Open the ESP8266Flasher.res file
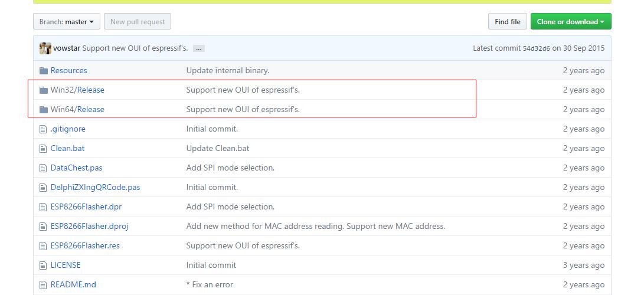Viewport: 644px width, 295px height. pos(85,246)
